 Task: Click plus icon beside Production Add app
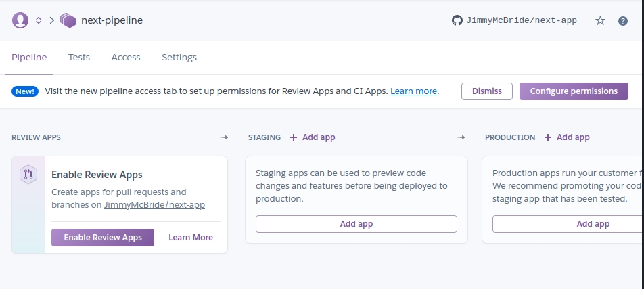coord(548,137)
